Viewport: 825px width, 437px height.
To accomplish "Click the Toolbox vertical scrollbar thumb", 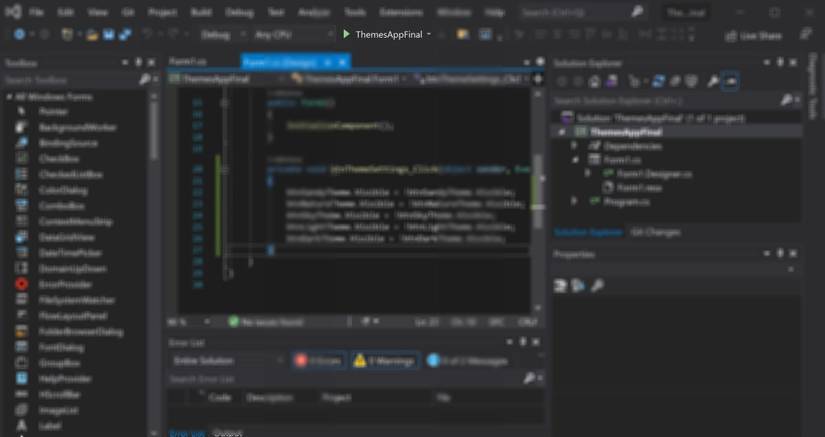I will (154, 130).
